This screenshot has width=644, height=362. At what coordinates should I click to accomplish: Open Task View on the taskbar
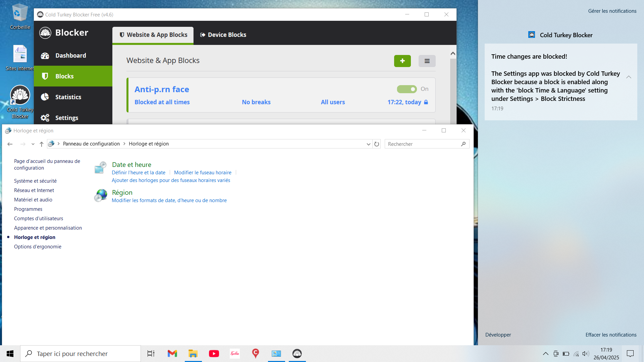[x=151, y=354]
